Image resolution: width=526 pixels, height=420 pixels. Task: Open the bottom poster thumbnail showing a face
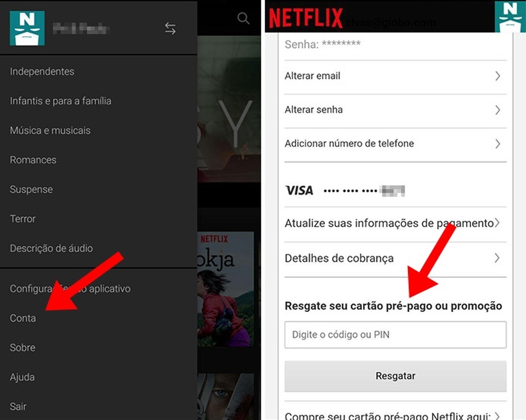[226, 396]
